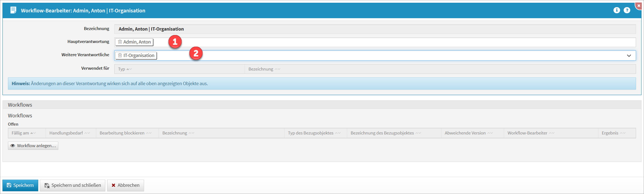Click into the Hauptverantwortung input field
Screen dimensions: 644x194
(385, 42)
